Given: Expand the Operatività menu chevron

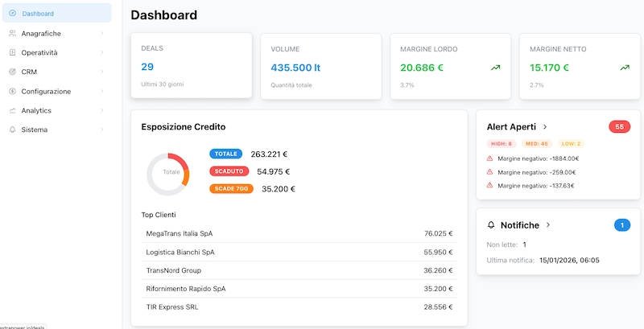Looking at the screenshot, I should [102, 52].
